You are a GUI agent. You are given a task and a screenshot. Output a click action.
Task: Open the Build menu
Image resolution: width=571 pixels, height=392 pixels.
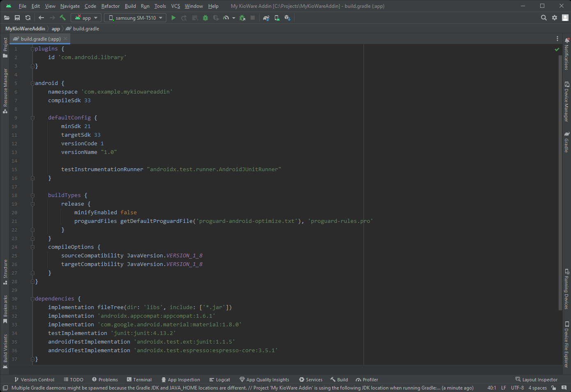[x=130, y=6]
